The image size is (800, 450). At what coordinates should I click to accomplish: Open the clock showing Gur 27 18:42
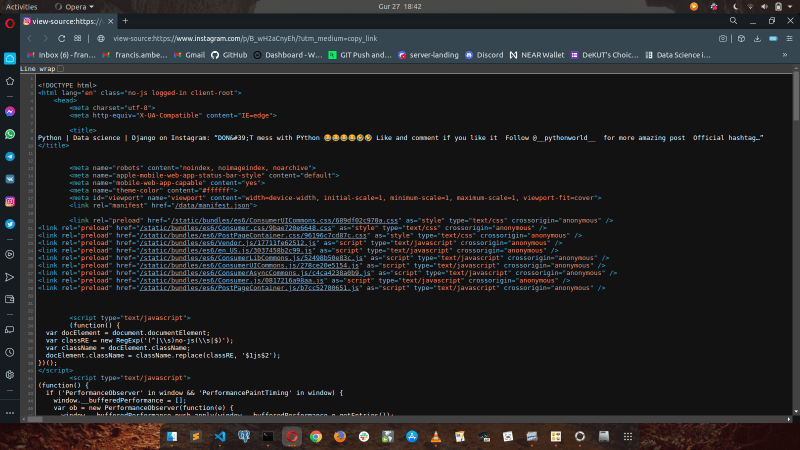pyautogui.click(x=399, y=7)
